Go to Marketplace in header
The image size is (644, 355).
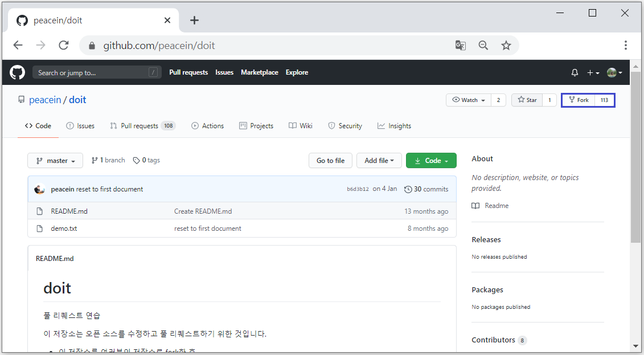260,72
